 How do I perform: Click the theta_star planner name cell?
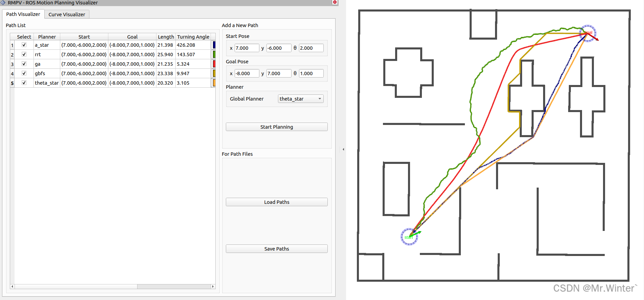click(47, 83)
